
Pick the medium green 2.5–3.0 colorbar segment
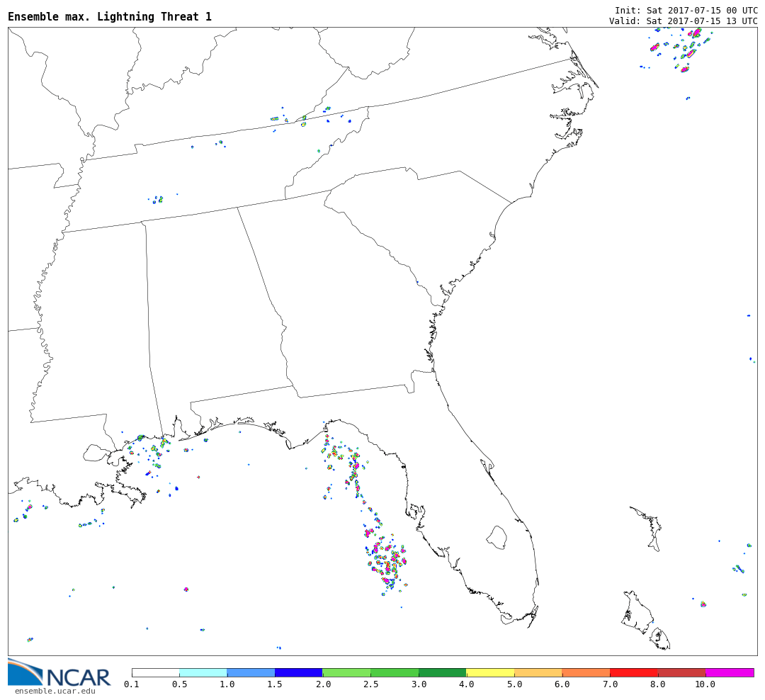tap(395, 672)
